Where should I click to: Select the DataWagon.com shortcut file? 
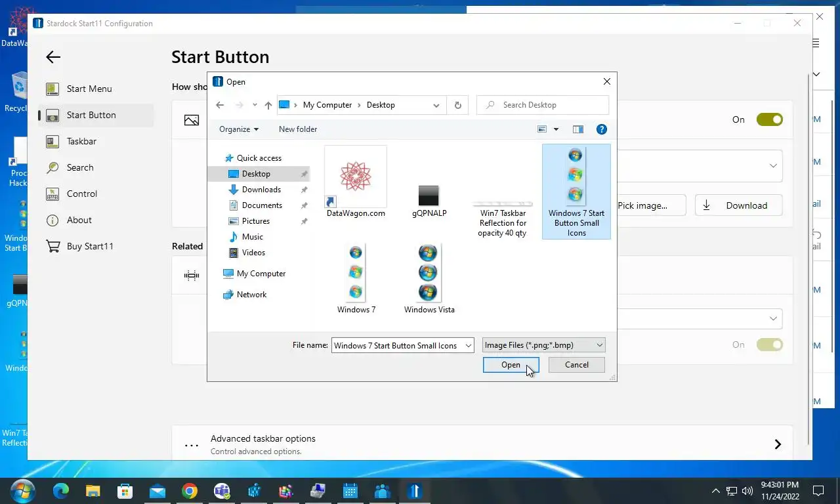356,182
